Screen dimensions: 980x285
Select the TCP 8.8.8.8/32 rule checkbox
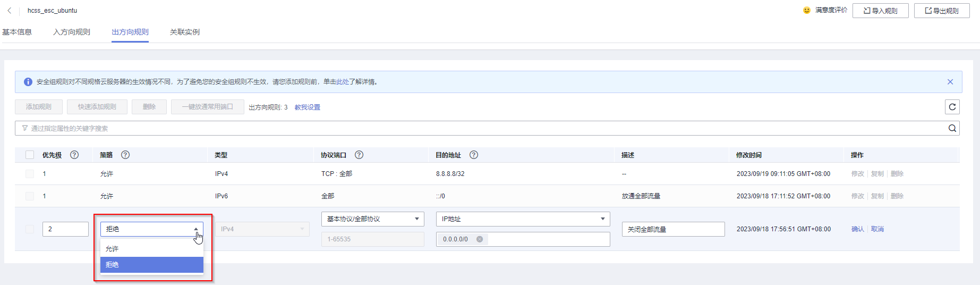point(30,174)
